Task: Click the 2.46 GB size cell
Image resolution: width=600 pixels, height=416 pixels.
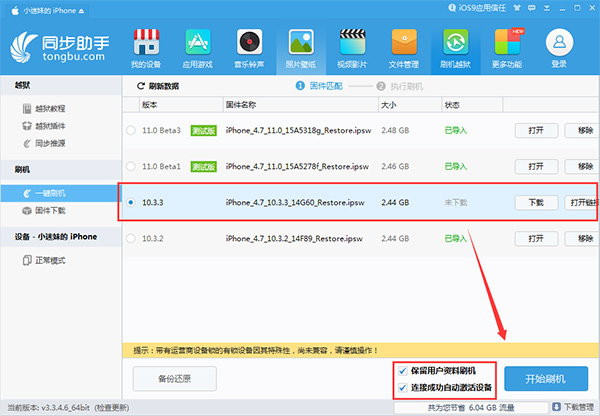Action: (x=395, y=166)
